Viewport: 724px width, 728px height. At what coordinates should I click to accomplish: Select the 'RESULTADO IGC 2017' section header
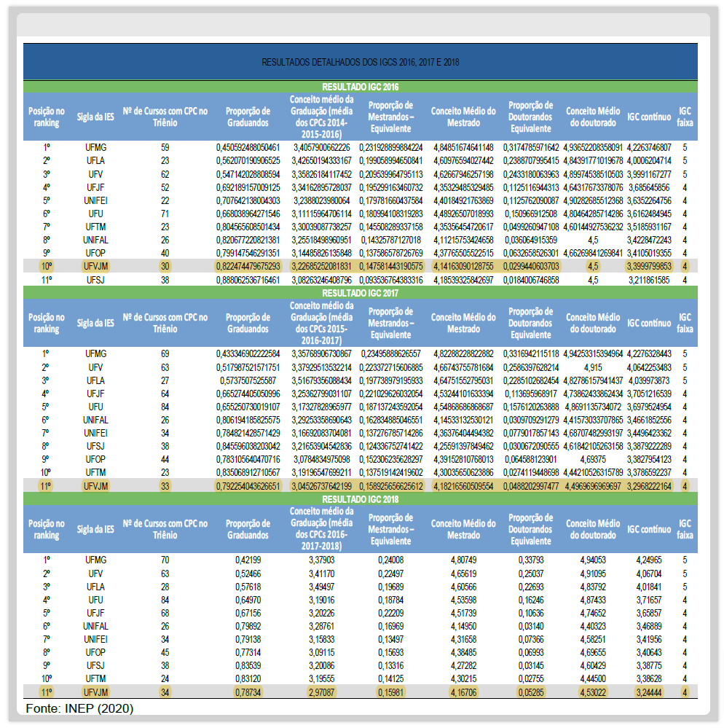(x=360, y=292)
